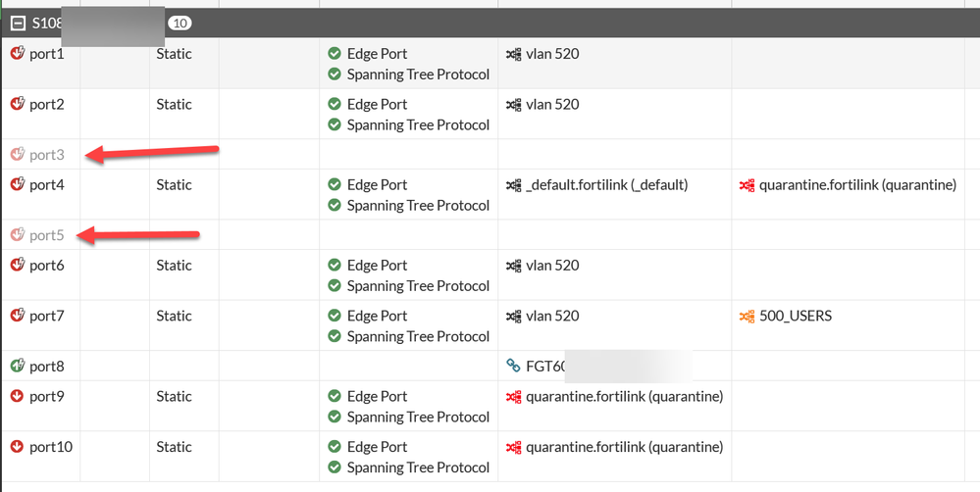Click the FGT60 link icon on port8
Screen dimensions: 980x492
(513, 367)
